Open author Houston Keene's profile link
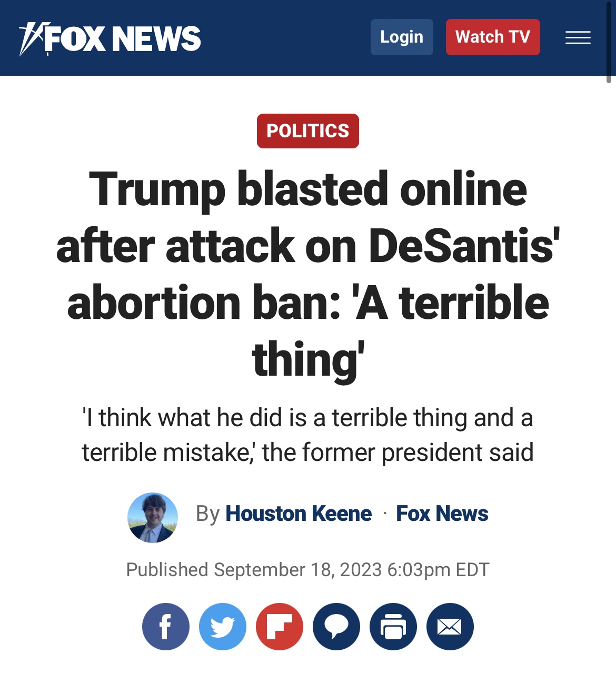The width and height of the screenshot is (616, 674). [x=299, y=514]
